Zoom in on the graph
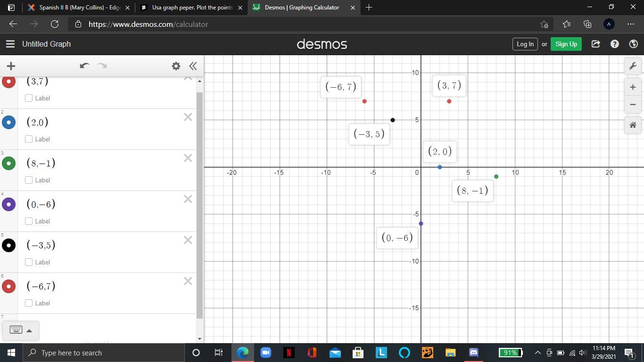Image resolution: width=644 pixels, height=362 pixels. 633,87
